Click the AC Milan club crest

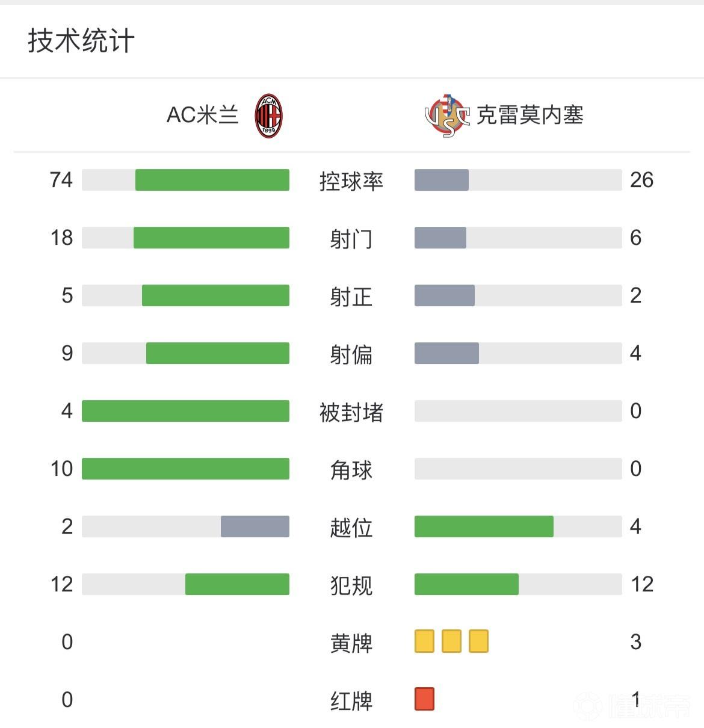click(x=268, y=115)
